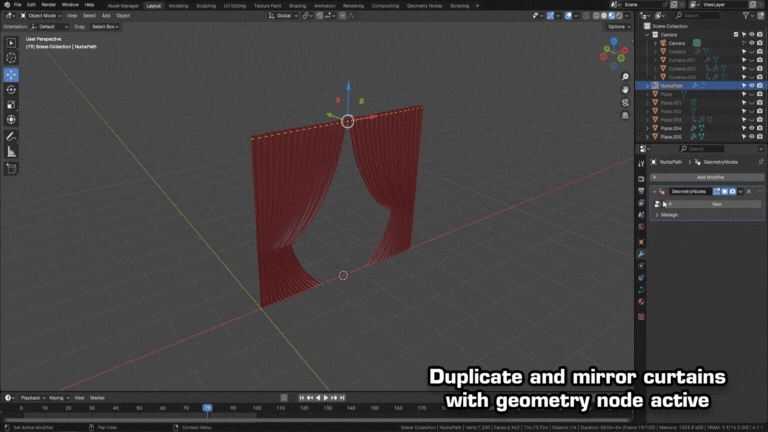This screenshot has width=768, height=432.
Task: Open the File menu
Action: click(x=18, y=5)
